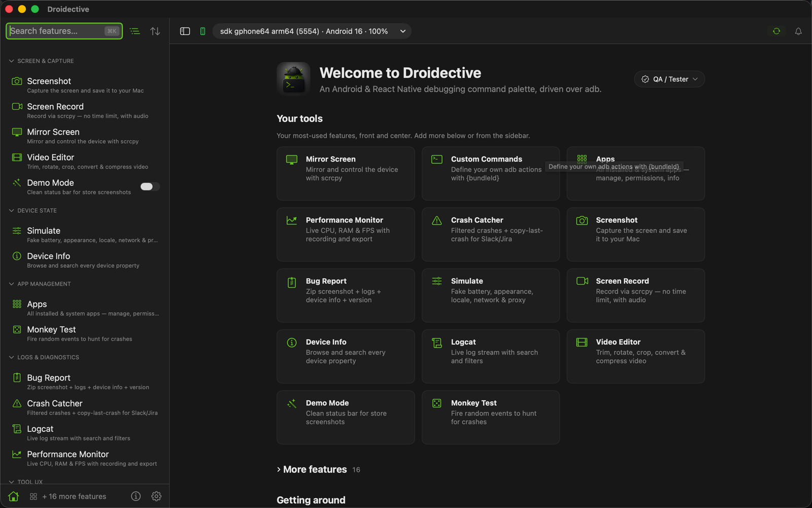
Task: Open the Simulate tool card
Action: 491,296
